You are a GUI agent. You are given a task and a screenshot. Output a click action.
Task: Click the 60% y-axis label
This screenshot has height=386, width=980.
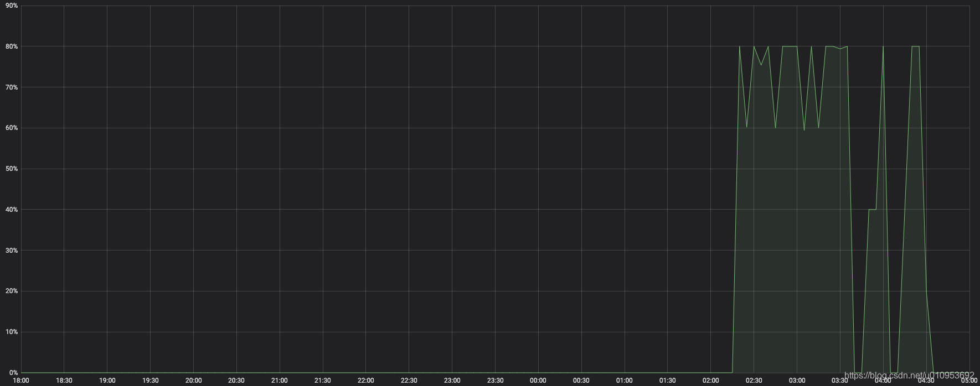click(11, 128)
